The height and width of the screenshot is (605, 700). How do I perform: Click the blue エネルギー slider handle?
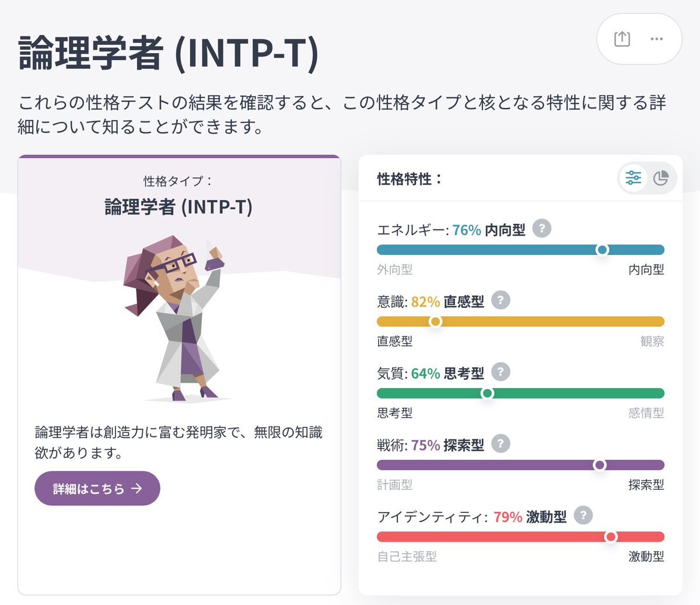[602, 250]
